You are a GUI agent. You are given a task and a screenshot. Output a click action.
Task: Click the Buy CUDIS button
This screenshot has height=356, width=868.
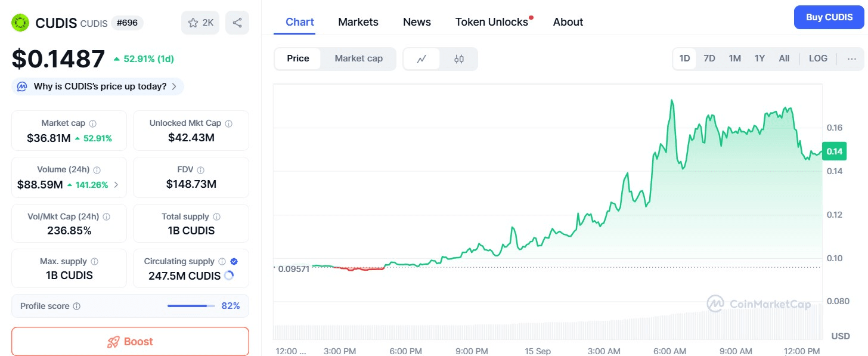829,17
